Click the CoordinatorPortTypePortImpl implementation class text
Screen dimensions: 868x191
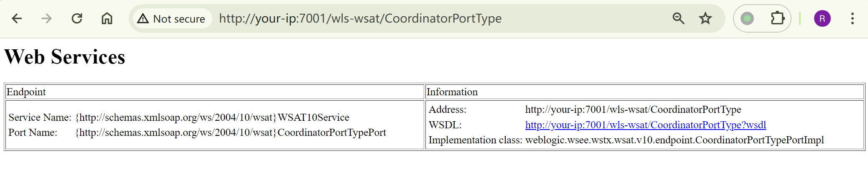(x=674, y=140)
